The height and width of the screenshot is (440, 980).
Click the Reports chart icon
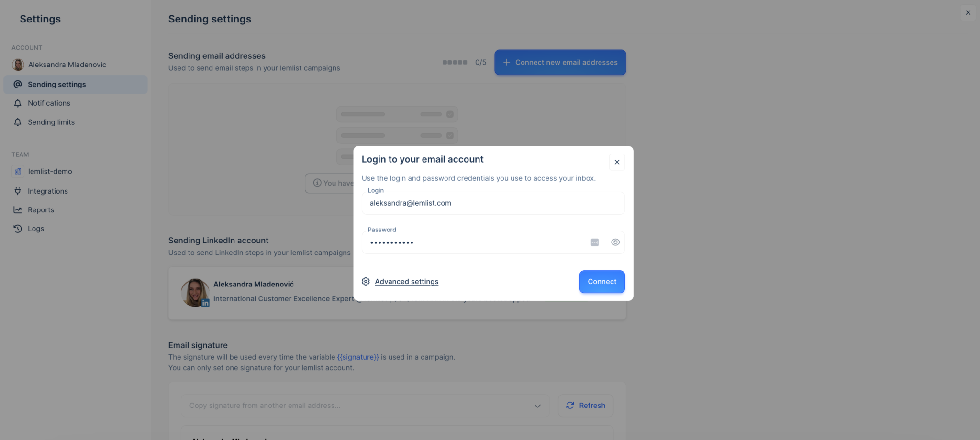[x=17, y=209]
